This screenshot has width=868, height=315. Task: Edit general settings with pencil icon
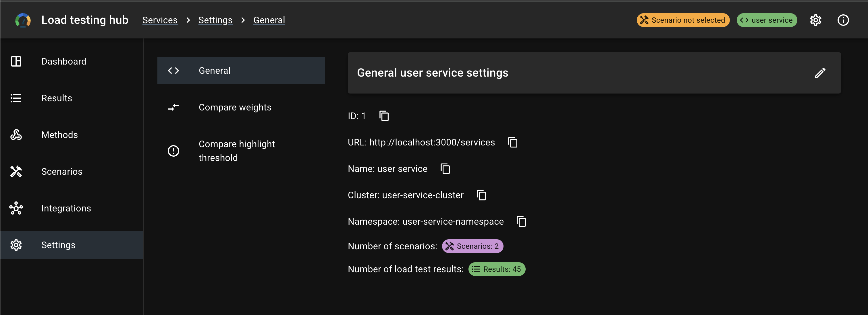[820, 73]
